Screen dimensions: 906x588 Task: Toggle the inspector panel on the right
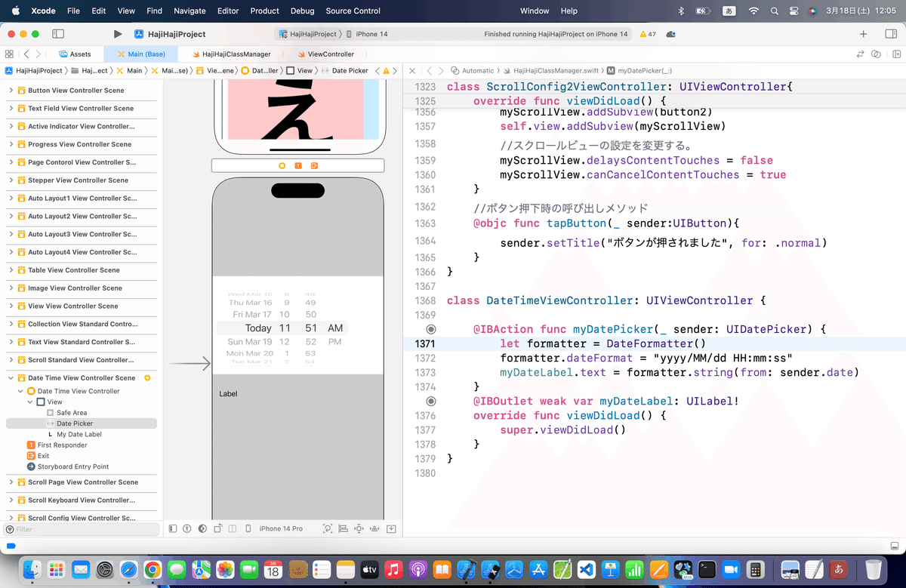(x=890, y=34)
